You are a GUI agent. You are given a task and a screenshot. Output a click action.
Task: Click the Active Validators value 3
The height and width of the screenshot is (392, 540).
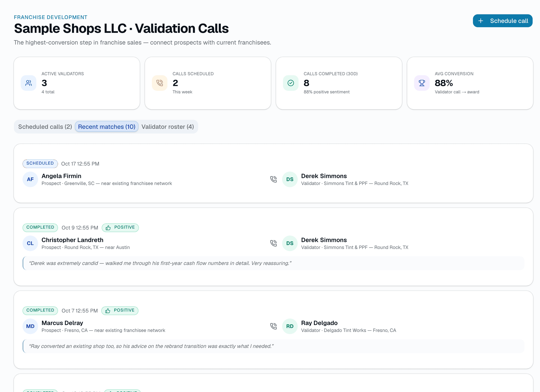44,83
